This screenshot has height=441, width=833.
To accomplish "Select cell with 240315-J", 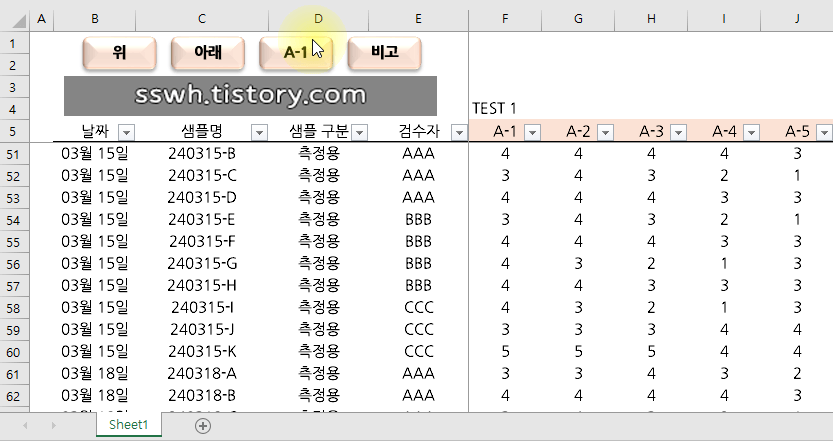I will point(202,329).
